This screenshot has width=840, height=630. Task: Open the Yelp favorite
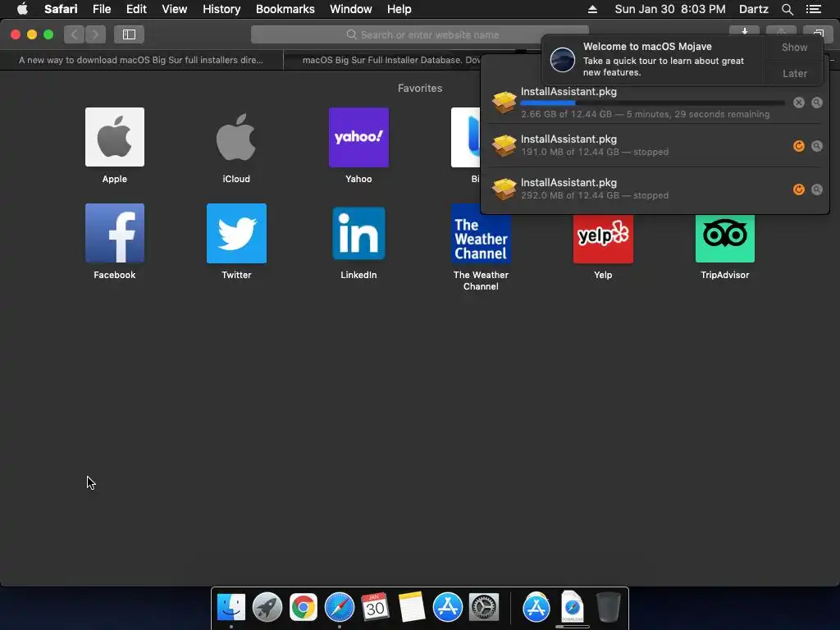603,239
